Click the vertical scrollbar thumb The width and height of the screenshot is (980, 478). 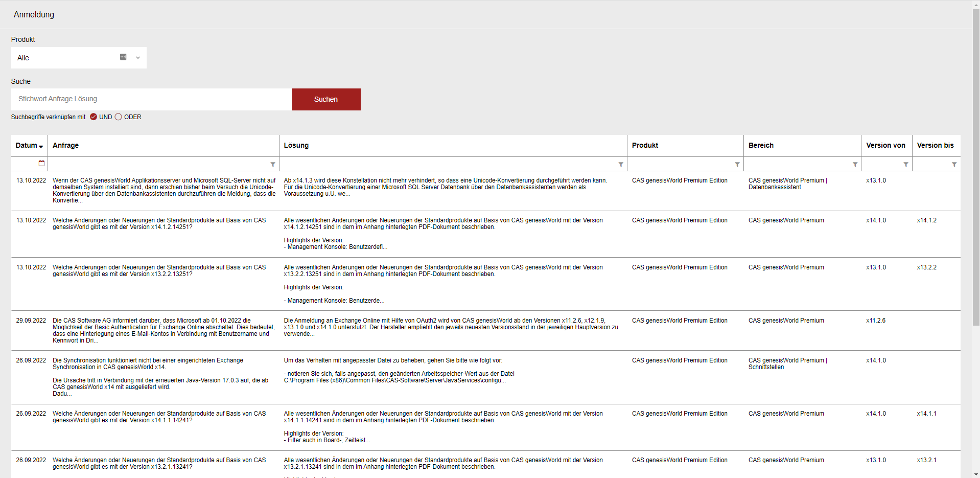tap(976, 167)
